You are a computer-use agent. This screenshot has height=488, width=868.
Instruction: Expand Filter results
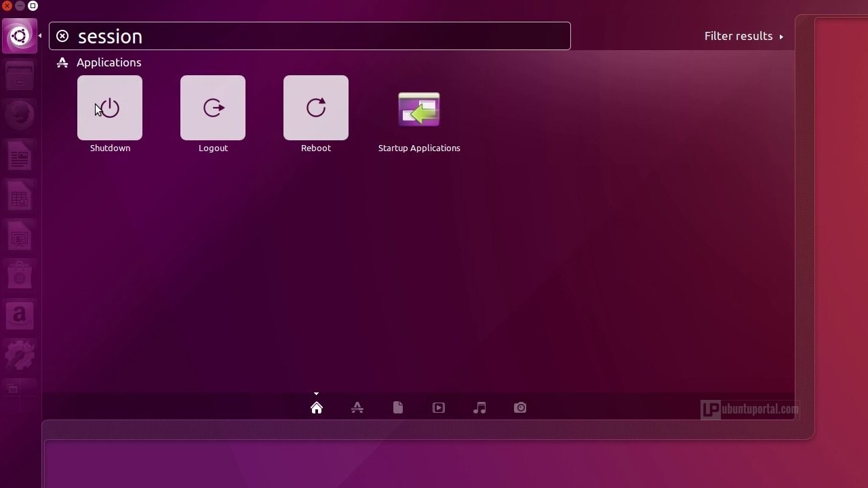point(744,36)
